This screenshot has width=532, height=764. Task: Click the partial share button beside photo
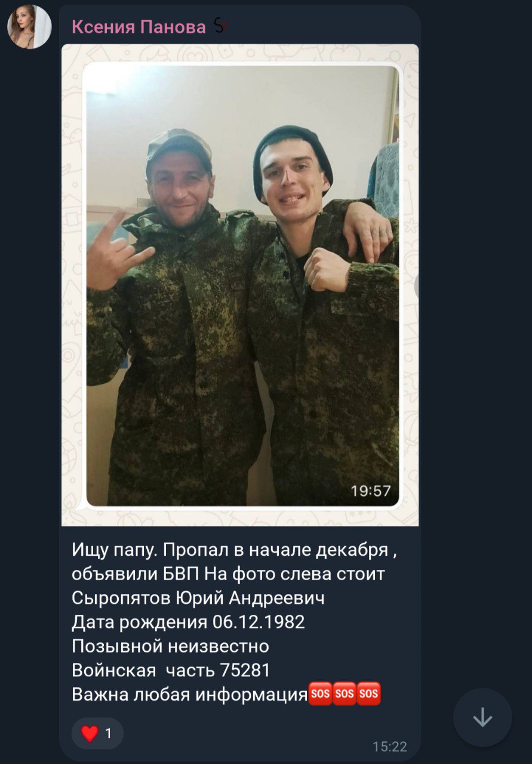(417, 287)
